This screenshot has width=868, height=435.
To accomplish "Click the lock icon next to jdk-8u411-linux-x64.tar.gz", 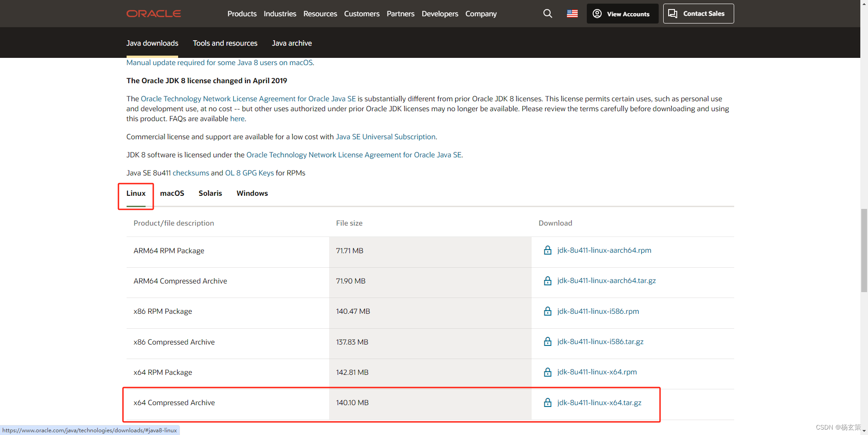I will (547, 402).
